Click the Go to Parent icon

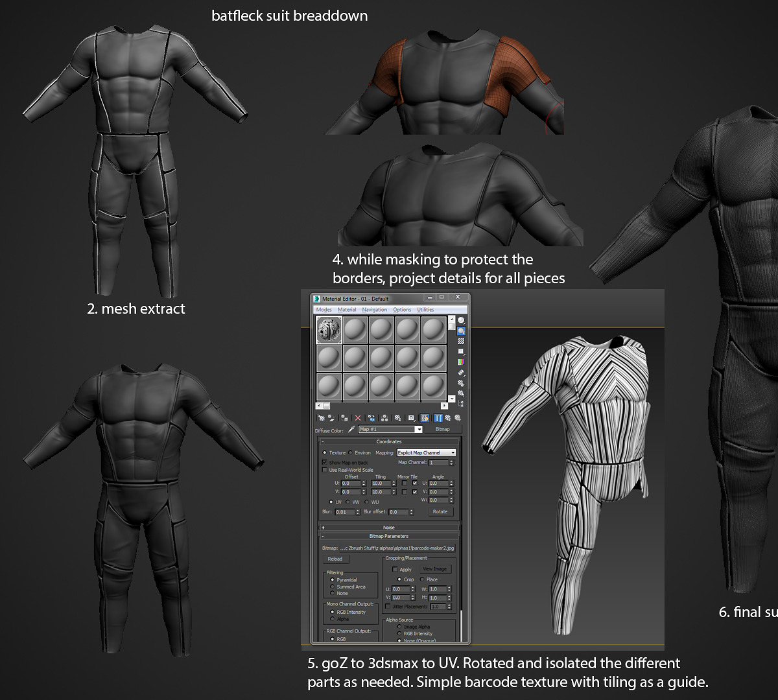click(448, 418)
